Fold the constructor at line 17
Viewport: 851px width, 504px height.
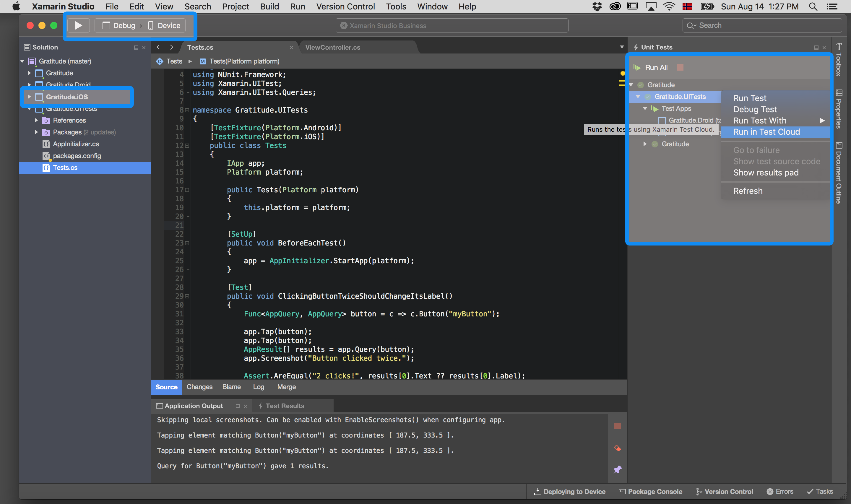pyautogui.click(x=187, y=190)
